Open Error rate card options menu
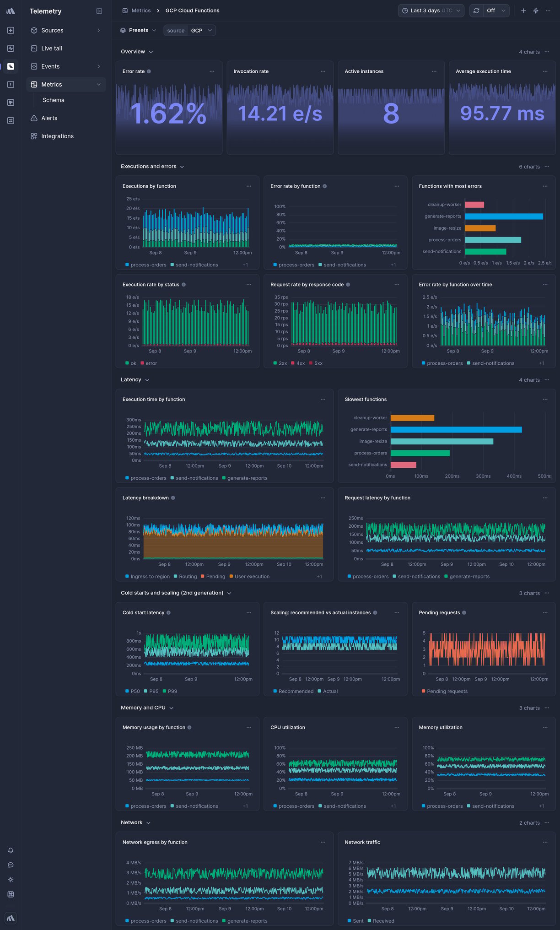This screenshot has height=930, width=560. (212, 71)
